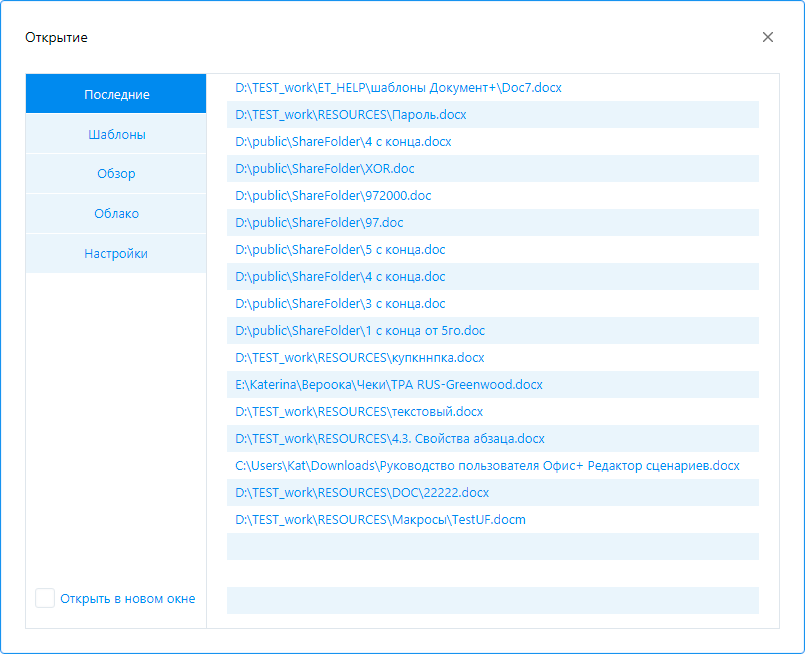The height and width of the screenshot is (654, 805).
Task: Open TPA RUS-Greenwood.docx from drive E
Action: [x=389, y=385]
